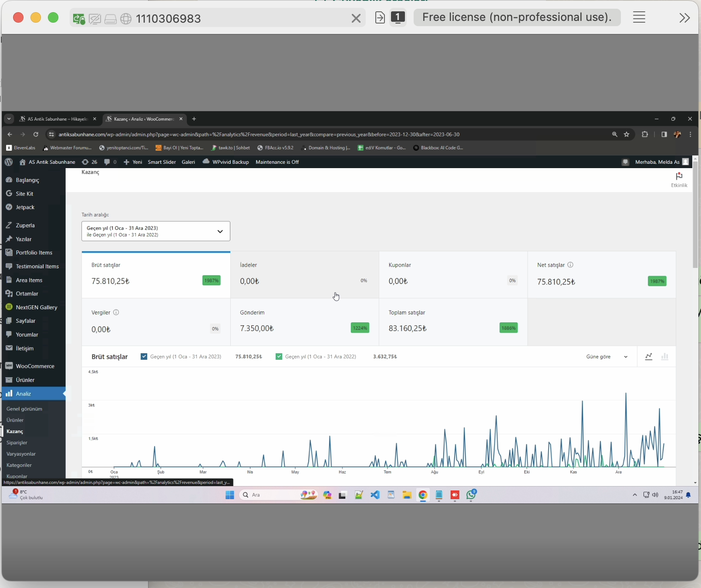Switch to bar chart view
Viewport: 701px width, 588px height.
pyautogui.click(x=664, y=357)
